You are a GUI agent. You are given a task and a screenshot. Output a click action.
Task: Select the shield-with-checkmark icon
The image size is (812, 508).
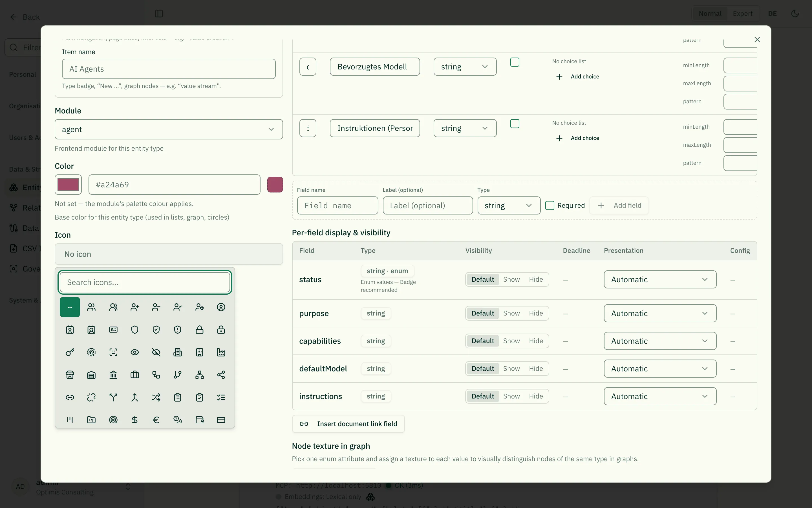(x=156, y=329)
